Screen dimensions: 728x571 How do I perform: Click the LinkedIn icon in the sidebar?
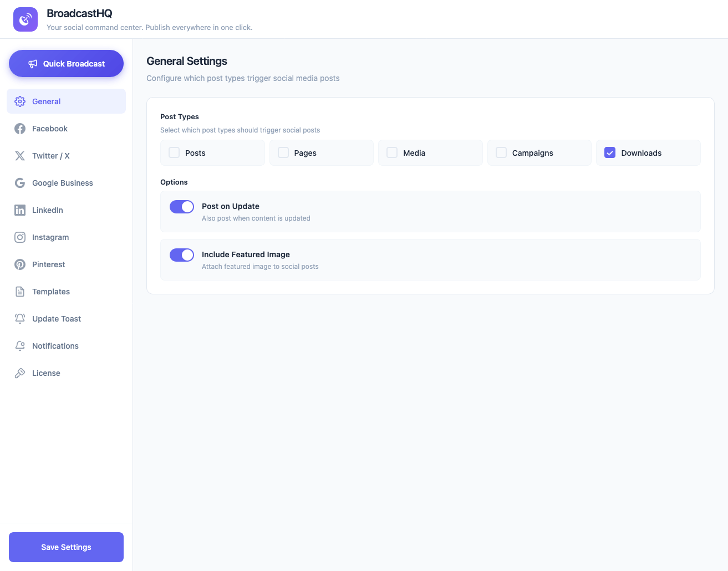[20, 210]
